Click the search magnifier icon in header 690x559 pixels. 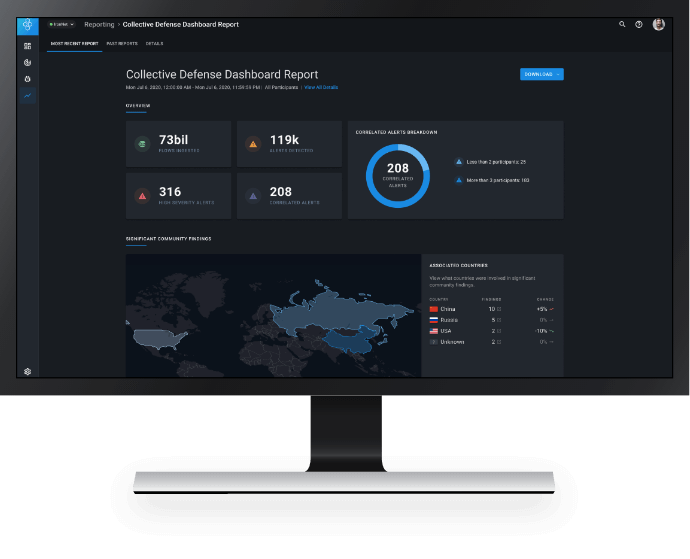pyautogui.click(x=622, y=24)
